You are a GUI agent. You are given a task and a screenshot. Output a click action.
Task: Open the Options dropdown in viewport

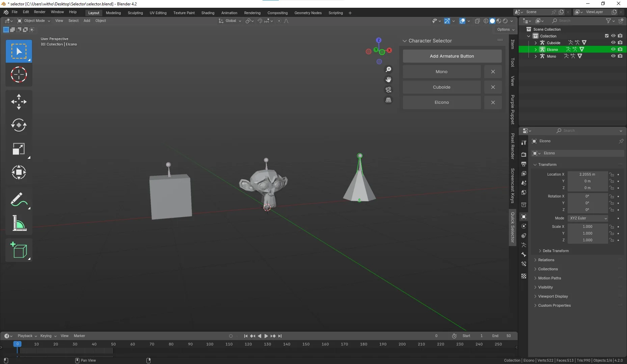[506, 29]
